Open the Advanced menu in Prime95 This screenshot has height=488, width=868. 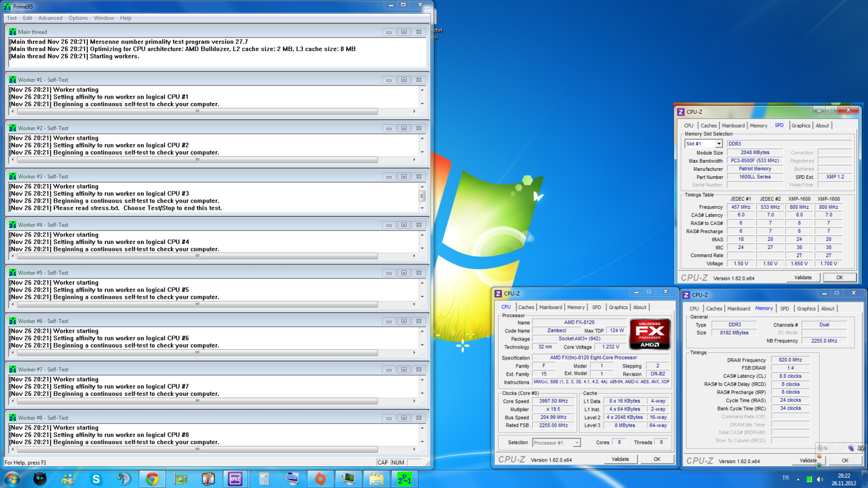[50, 18]
